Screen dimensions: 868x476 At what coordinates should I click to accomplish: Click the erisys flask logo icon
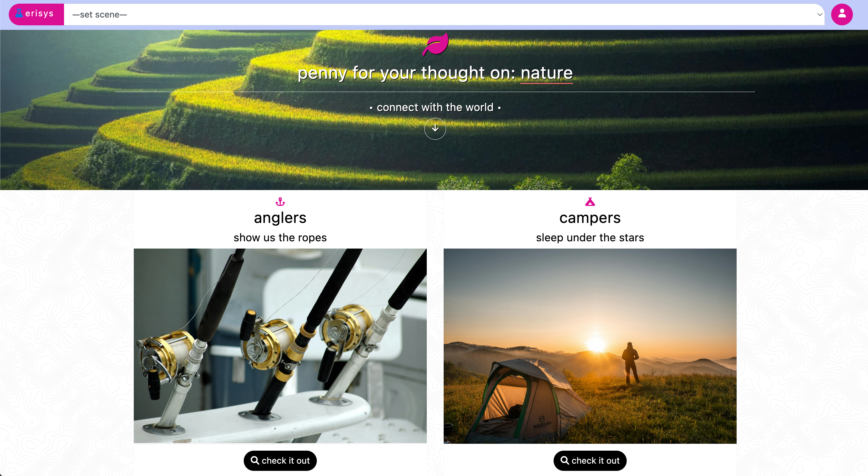click(19, 14)
